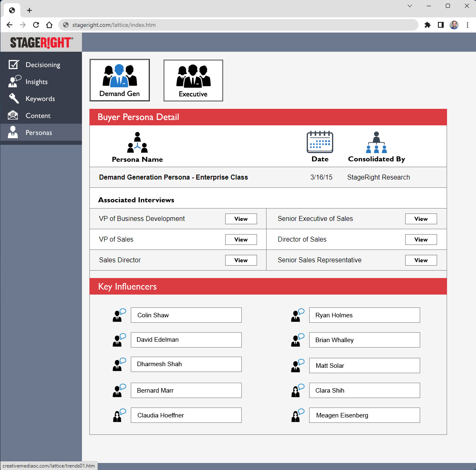The height and width of the screenshot is (470, 476).
Task: Open the Decisioning sidebar item
Action: click(x=41, y=65)
